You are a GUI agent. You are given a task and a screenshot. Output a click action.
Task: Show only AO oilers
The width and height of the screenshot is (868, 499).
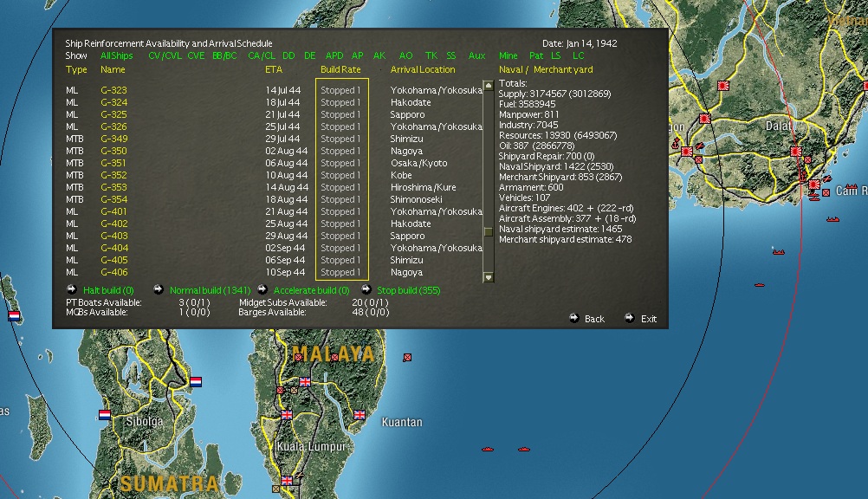(x=405, y=56)
